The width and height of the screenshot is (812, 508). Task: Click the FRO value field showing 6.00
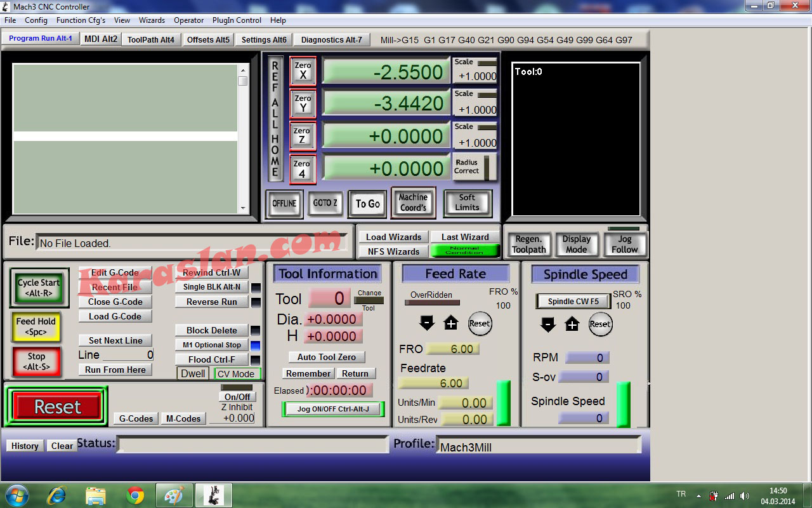pos(452,349)
